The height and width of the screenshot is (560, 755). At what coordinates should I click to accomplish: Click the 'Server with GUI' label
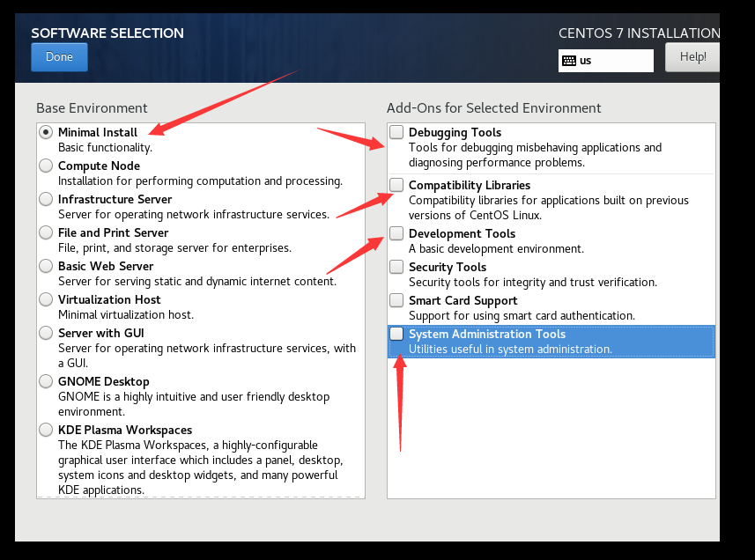pos(101,333)
